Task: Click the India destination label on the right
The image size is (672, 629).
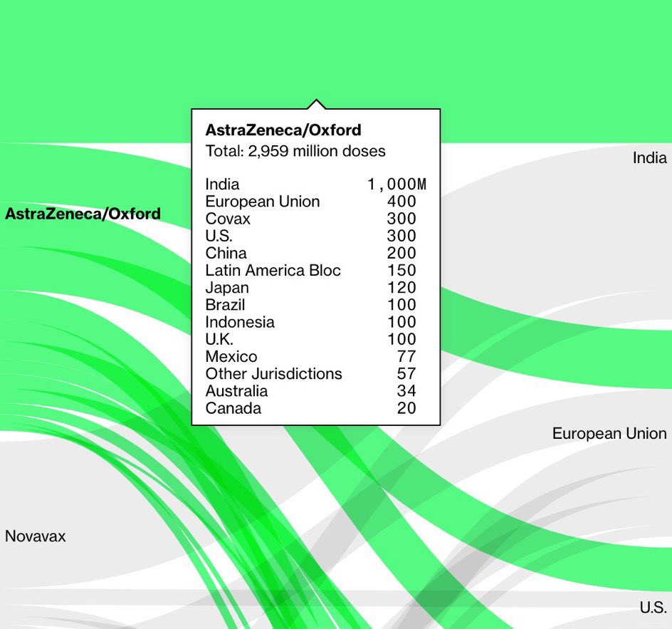Action: (x=650, y=158)
